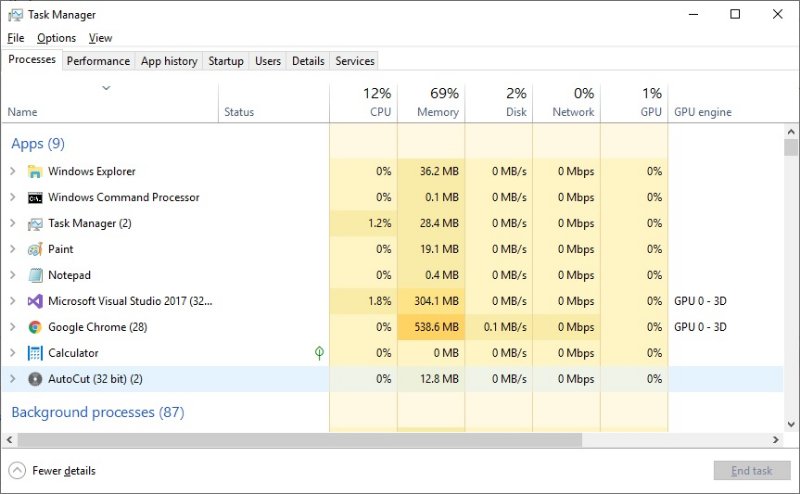
Task: Click Fewer details toggle button
Action: [x=52, y=471]
